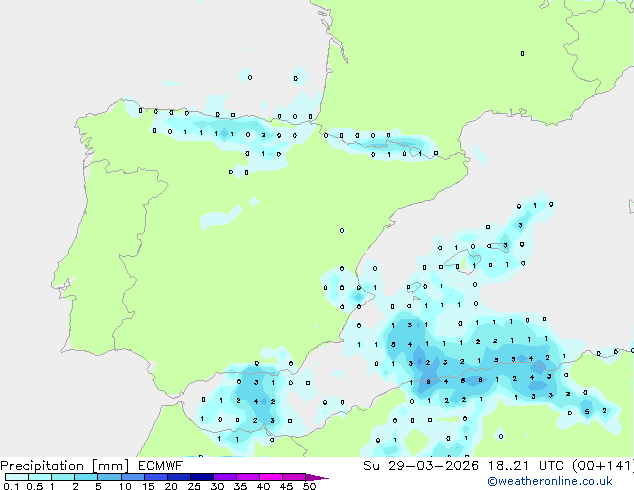Click the '40' legend scale label

(263, 486)
